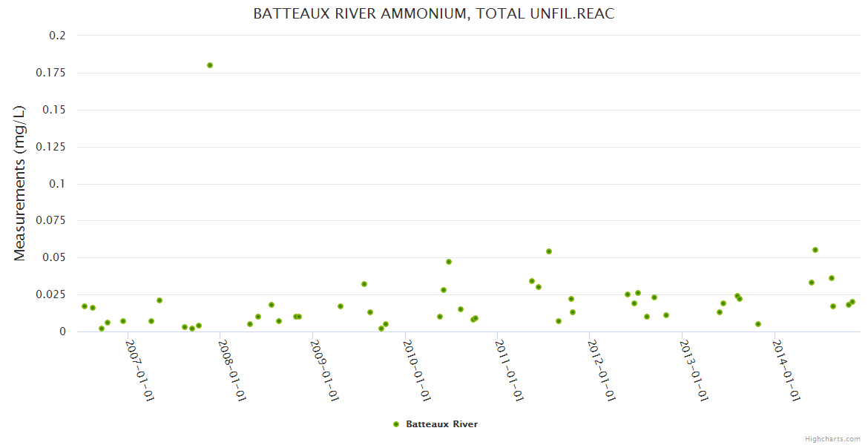
Task: Select the very first data point of 2006
Action: tap(84, 306)
